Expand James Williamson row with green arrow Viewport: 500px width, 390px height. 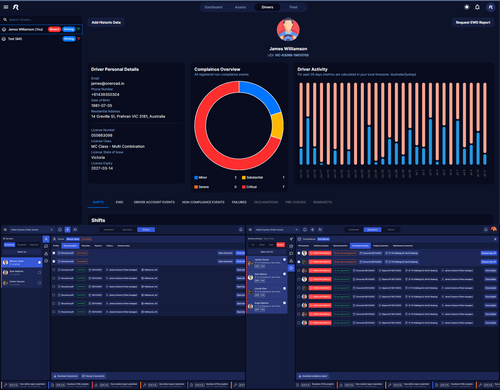point(78,29)
